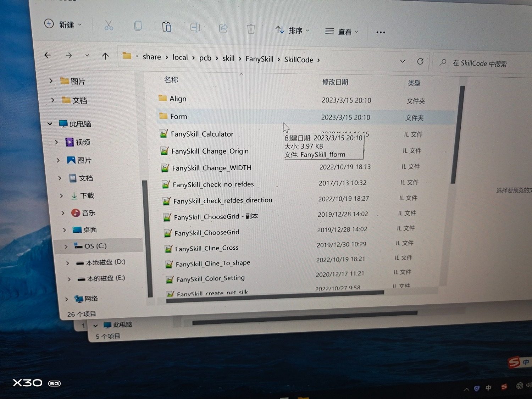This screenshot has width=532, height=399.
Task: Open 网络 in navigation pane
Action: [86, 299]
